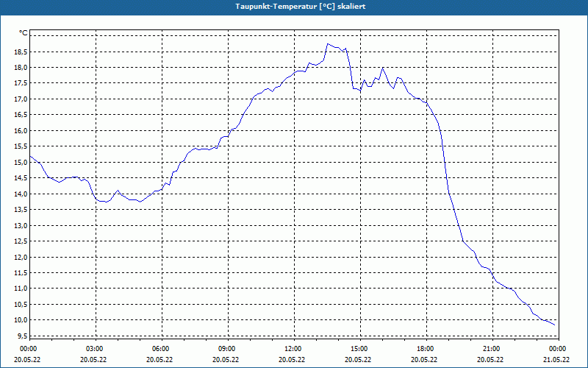The image size is (588, 368).
Task: Click the 14,5 y-axis label
Action: [x=21, y=178]
